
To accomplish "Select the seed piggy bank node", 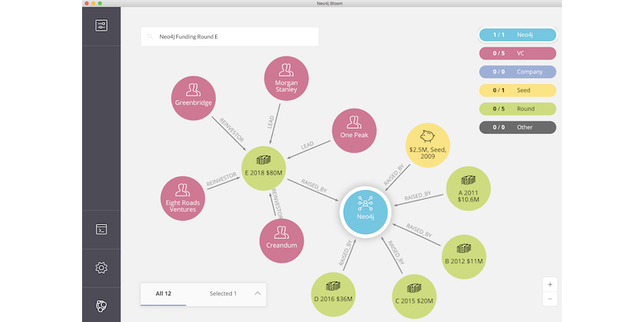I will pos(428,146).
